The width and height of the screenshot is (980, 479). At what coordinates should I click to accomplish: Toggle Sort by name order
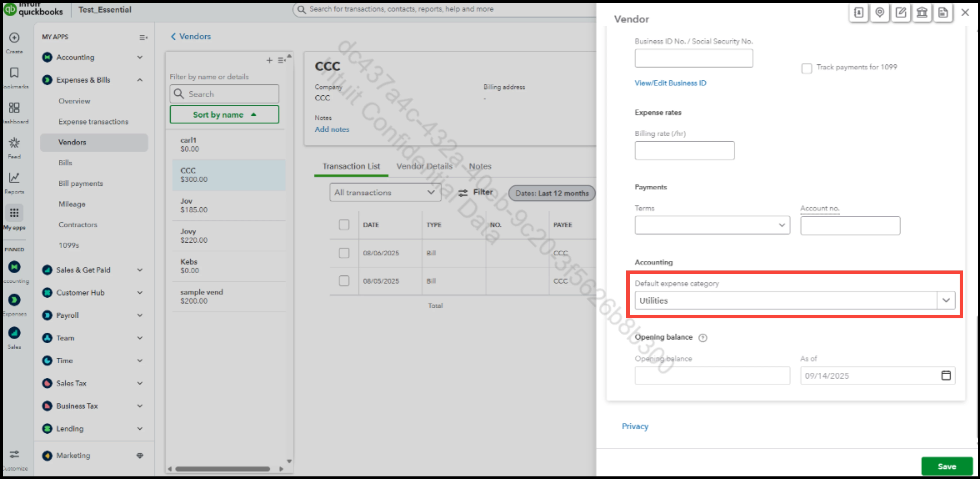click(x=224, y=114)
